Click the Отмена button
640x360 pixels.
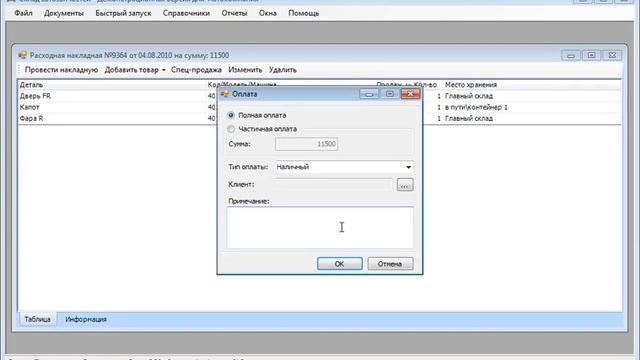pyautogui.click(x=390, y=264)
